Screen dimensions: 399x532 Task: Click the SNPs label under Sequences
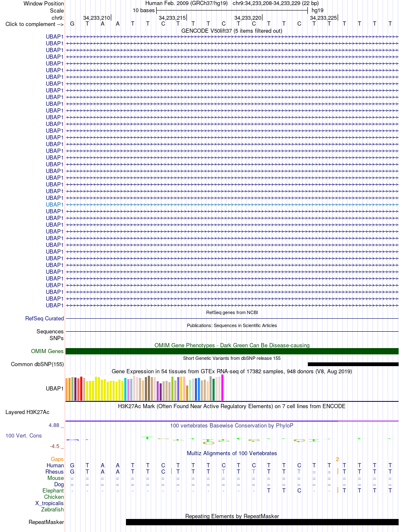coord(57,338)
